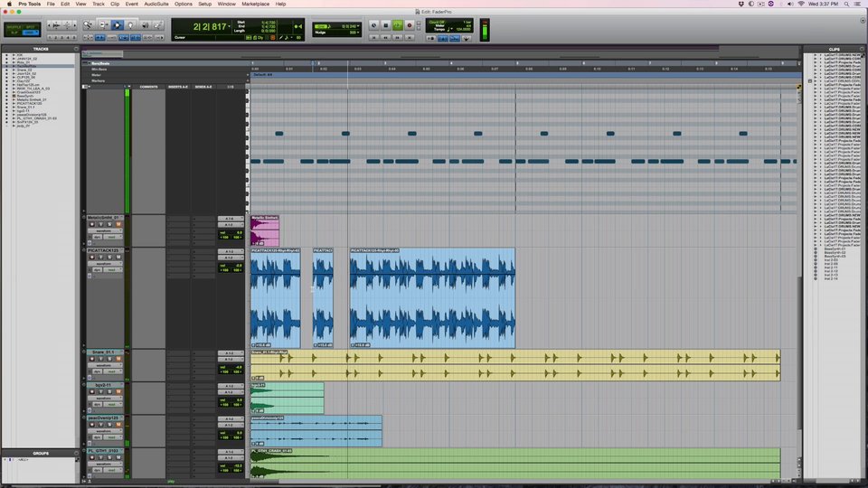The height and width of the screenshot is (488, 868).
Task: Open the main counter format dropdown arrow
Action: (229, 26)
